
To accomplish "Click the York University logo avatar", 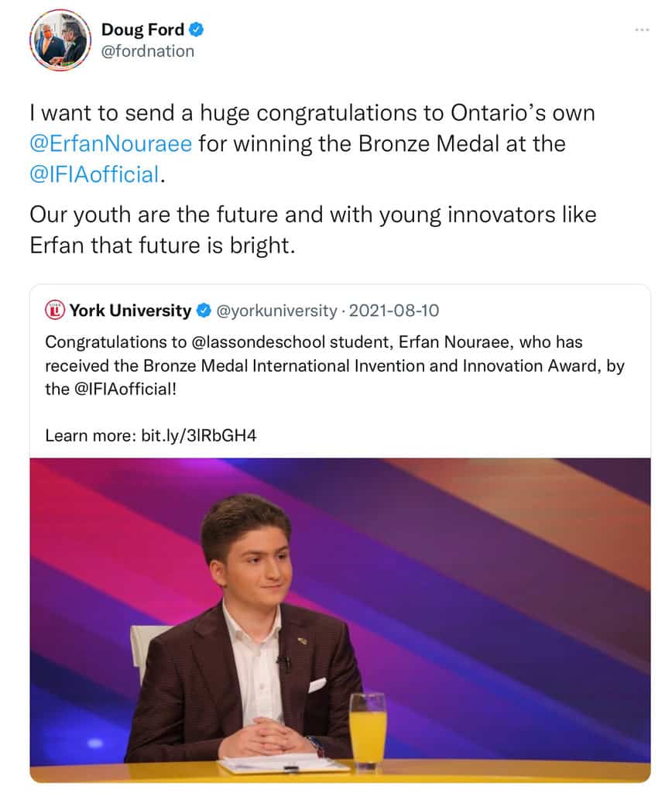I will (55, 311).
